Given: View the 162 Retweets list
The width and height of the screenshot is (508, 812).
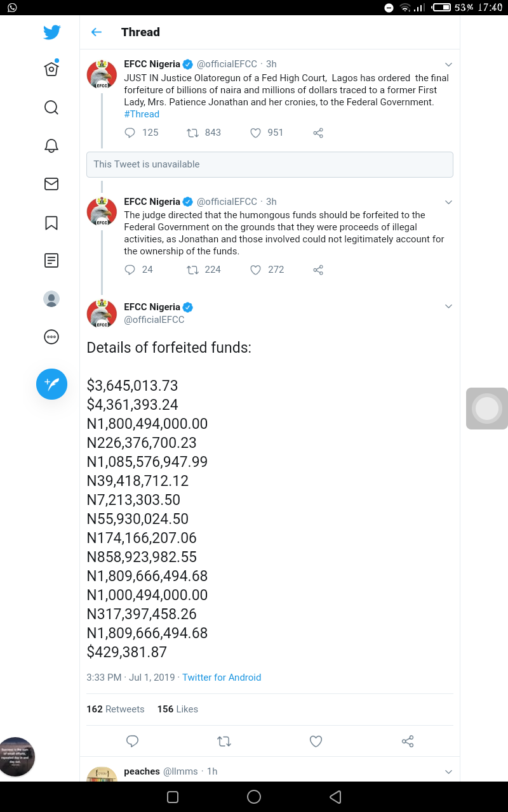Looking at the screenshot, I should point(116,709).
